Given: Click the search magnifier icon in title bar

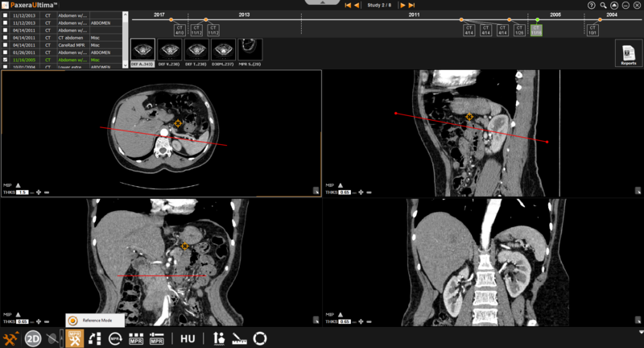Looking at the screenshot, I should (x=603, y=5).
